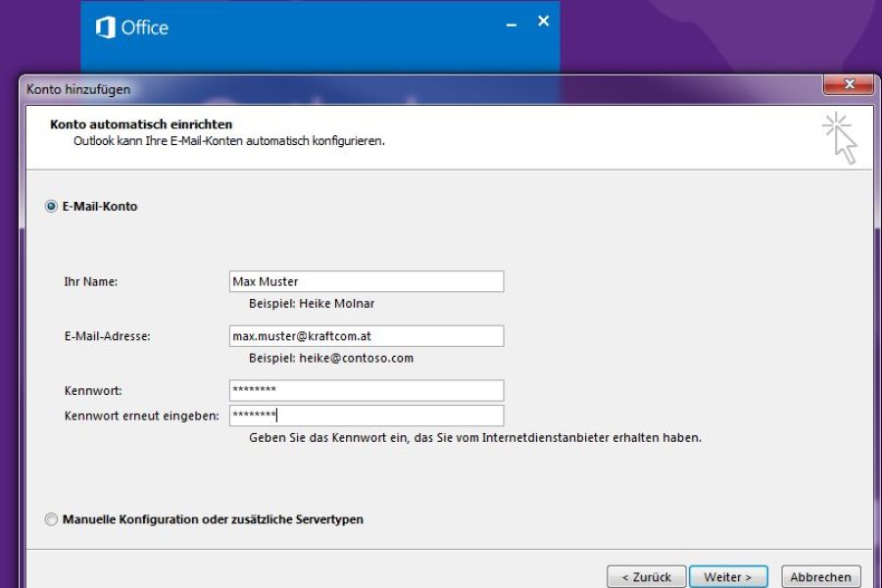Go back with the Zurück button
This screenshot has height=588, width=882.
click(645, 577)
